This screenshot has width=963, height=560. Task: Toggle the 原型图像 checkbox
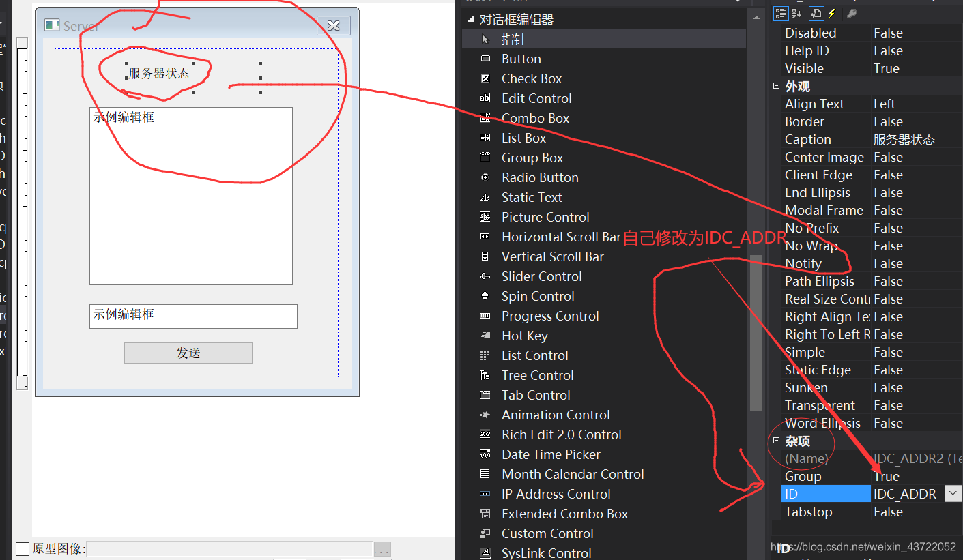click(23, 549)
